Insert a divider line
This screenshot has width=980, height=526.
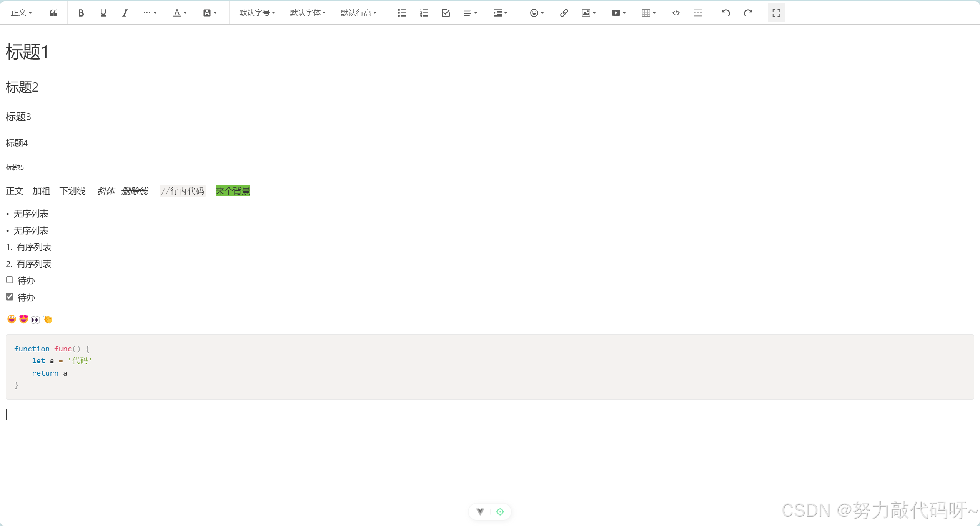coord(698,13)
